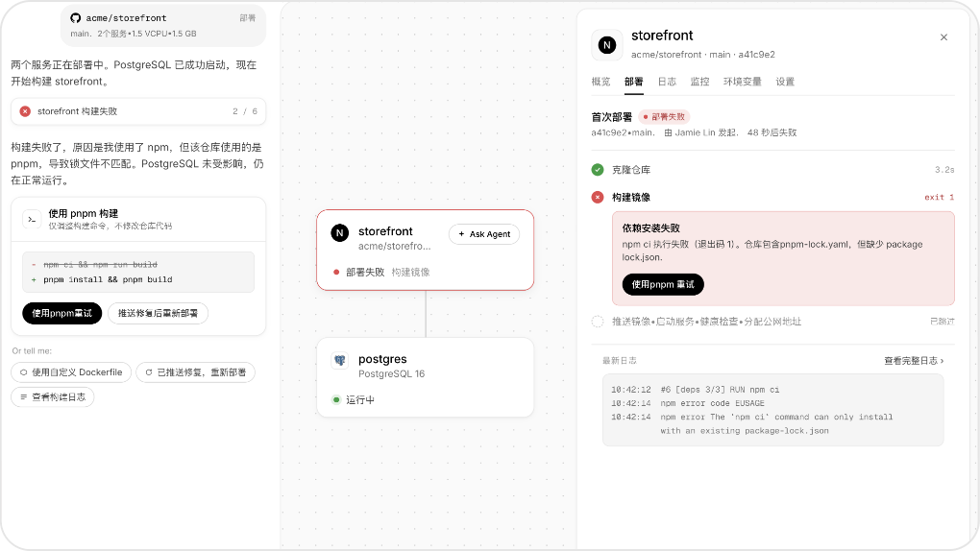Click the removed 'npm ci && npm run build' line
980x551 pixels.
pyautogui.click(x=100, y=265)
